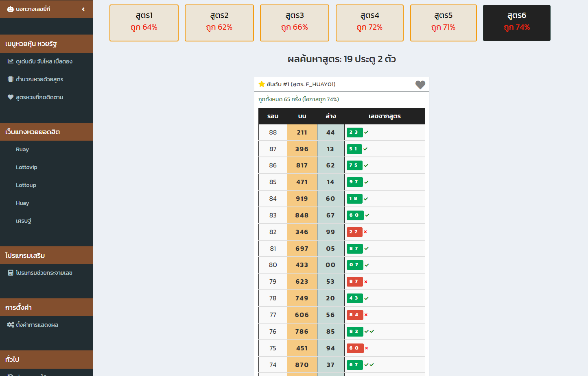Screen dimensions: 588x376
Task: Open the Huay link
Action: coord(22,203)
